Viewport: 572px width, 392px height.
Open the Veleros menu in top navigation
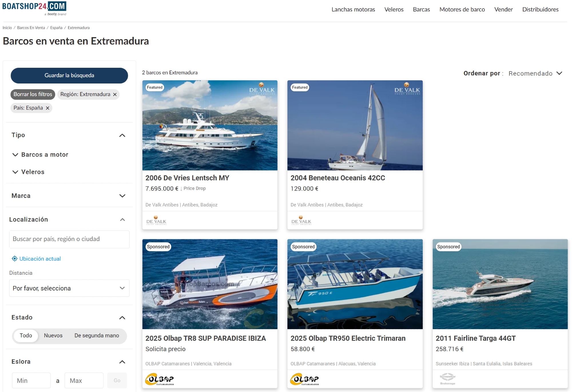[x=394, y=9]
